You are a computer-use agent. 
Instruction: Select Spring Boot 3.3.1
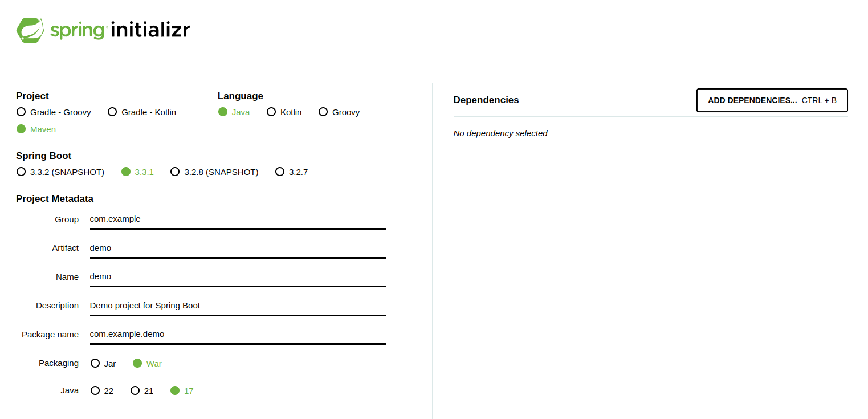pyautogui.click(x=138, y=172)
